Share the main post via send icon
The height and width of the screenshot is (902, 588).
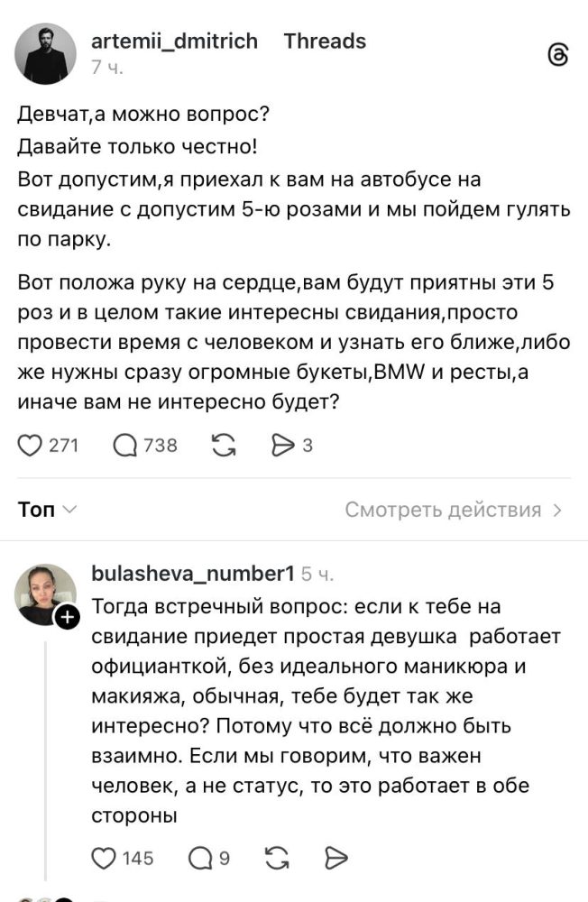(x=283, y=445)
